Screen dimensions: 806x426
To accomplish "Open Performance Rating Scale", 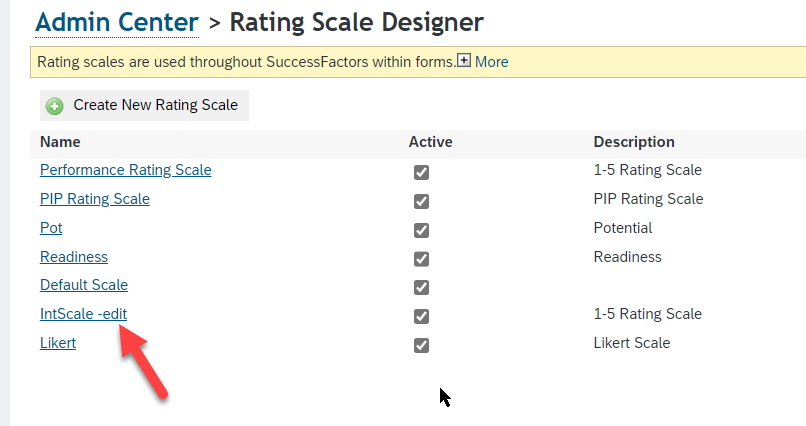I will (x=125, y=170).
